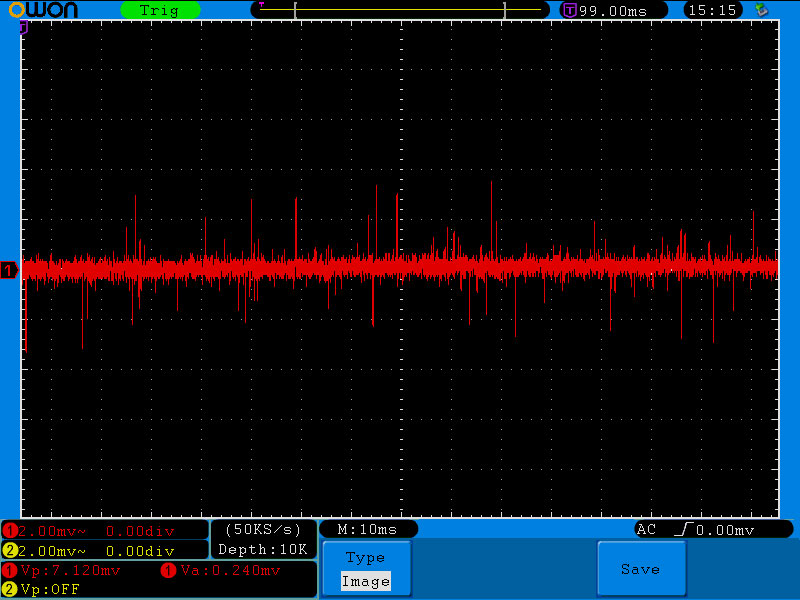Click the yellow channel 2 badge at 2.00mv

tap(10, 551)
